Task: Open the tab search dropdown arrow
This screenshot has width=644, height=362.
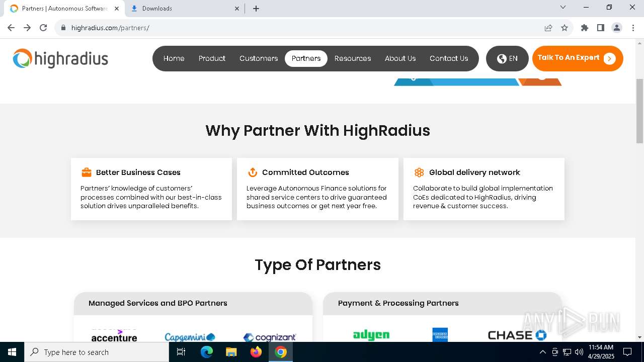Action: tap(563, 8)
